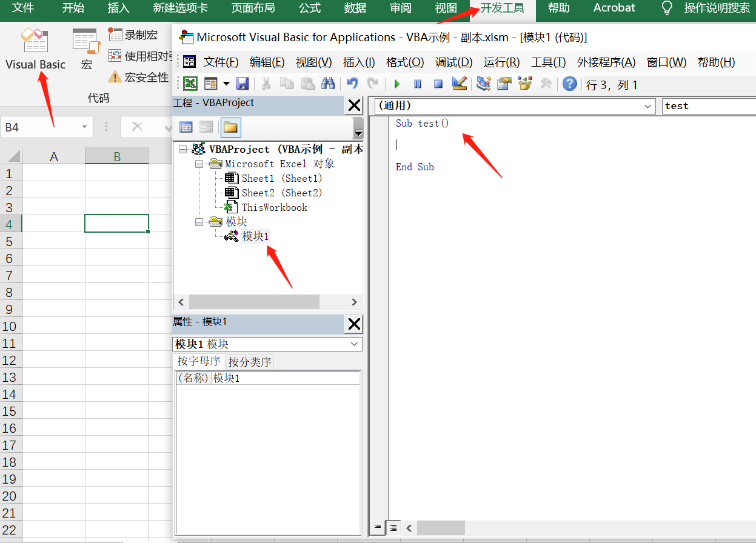This screenshot has width=756, height=543.
Task: Open the 工具(T) menu
Action: click(x=549, y=62)
